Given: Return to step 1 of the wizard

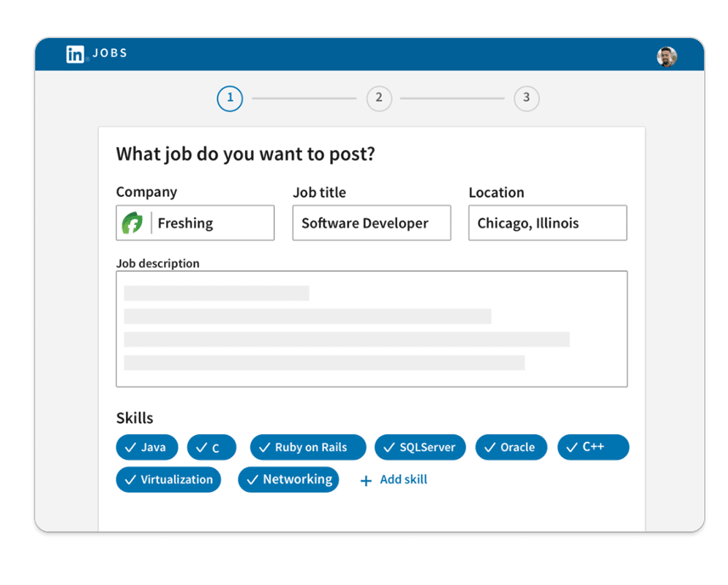Looking at the screenshot, I should [x=230, y=98].
